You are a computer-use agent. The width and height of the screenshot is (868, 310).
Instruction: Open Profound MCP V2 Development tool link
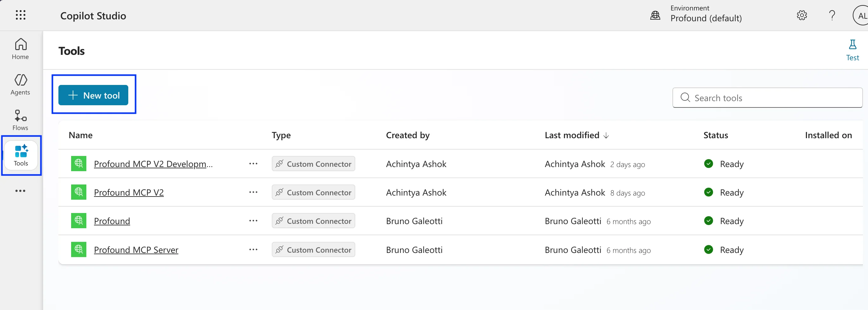(153, 164)
